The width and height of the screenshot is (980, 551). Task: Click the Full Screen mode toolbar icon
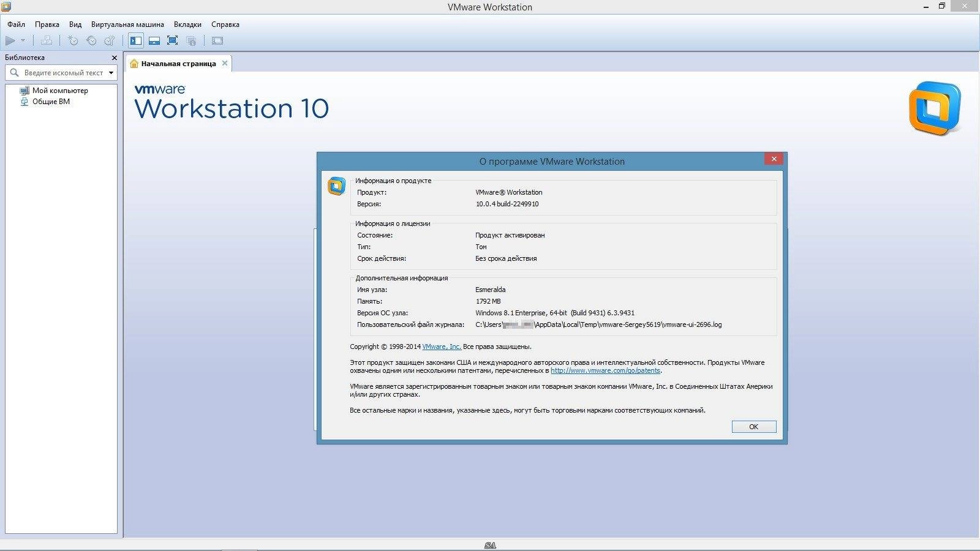[x=173, y=40]
